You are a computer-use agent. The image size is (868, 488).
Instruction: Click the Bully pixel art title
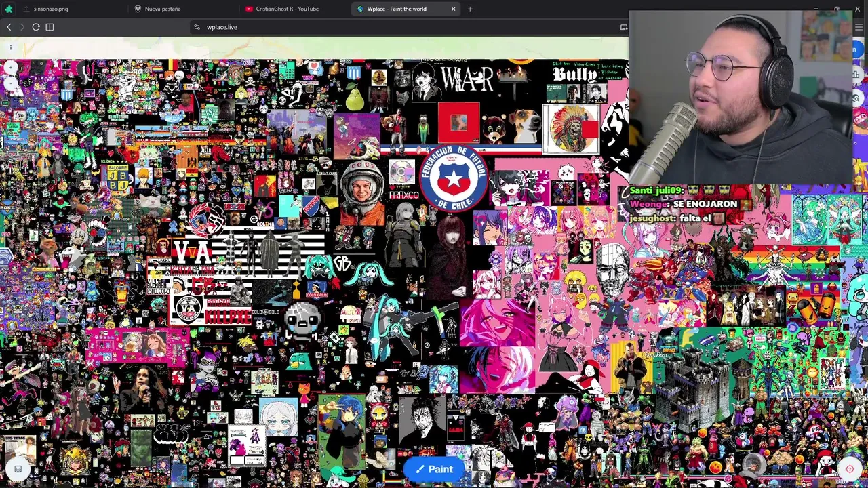click(x=575, y=73)
